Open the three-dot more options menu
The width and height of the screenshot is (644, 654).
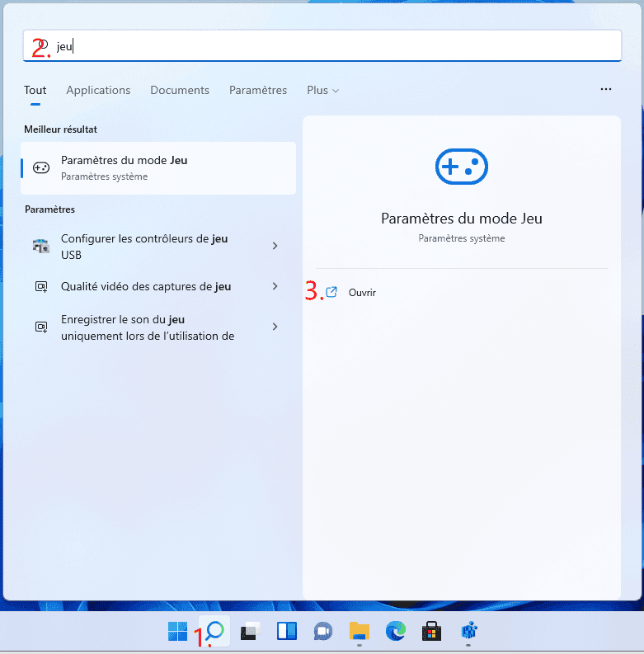tap(605, 89)
